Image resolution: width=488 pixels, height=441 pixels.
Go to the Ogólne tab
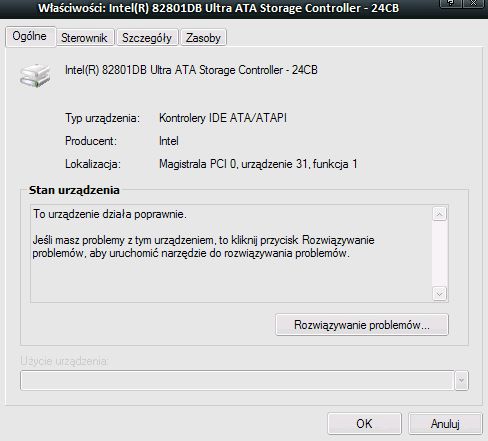pos(30,36)
